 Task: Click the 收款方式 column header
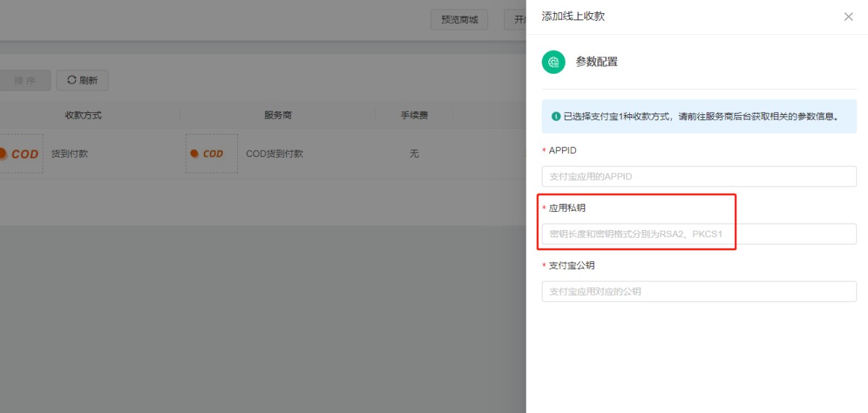coord(83,115)
